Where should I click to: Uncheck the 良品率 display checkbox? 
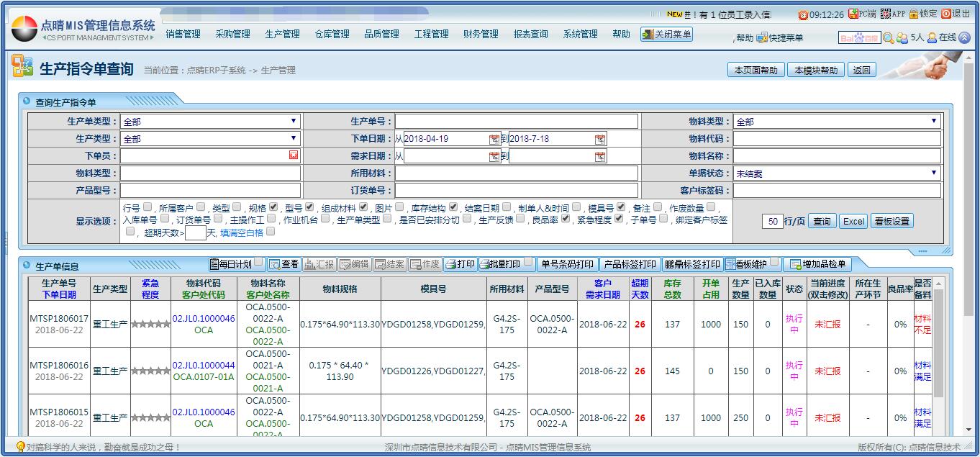pyautogui.click(x=566, y=219)
